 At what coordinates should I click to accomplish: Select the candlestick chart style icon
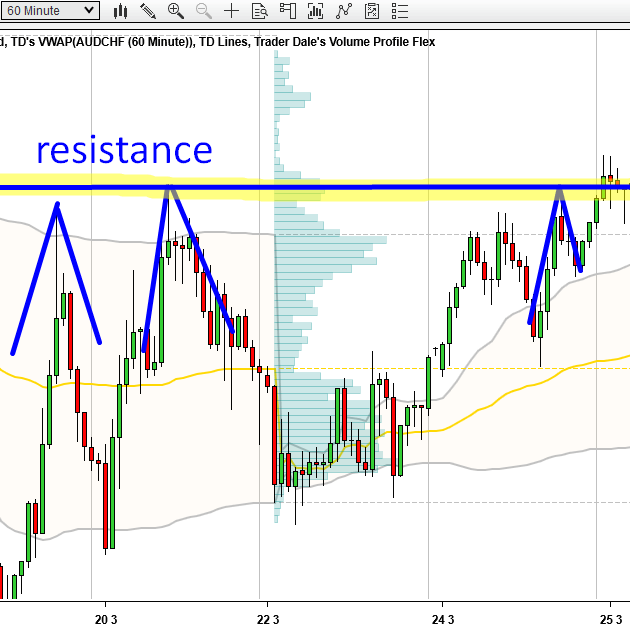120,11
